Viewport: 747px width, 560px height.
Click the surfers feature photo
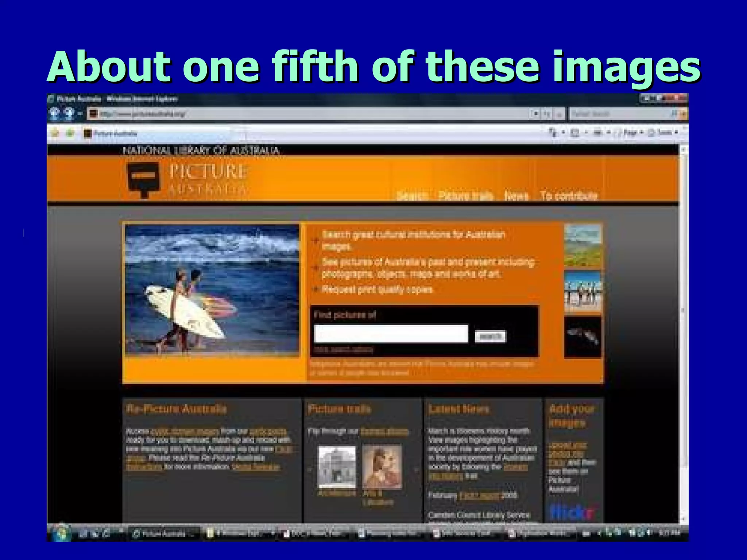click(212, 291)
